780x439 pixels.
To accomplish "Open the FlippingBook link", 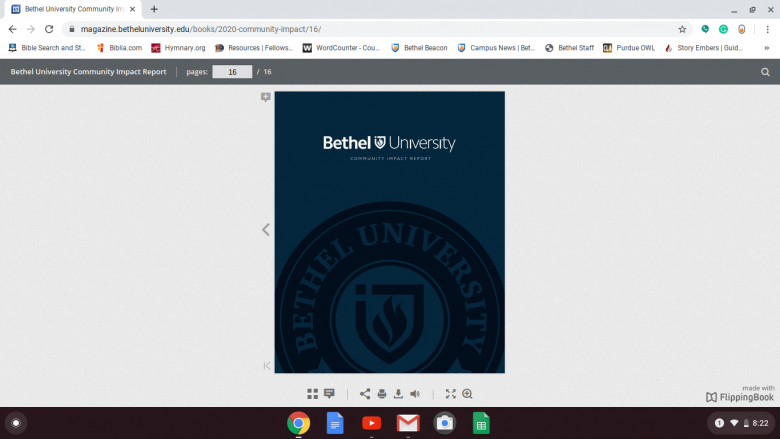I will point(740,397).
